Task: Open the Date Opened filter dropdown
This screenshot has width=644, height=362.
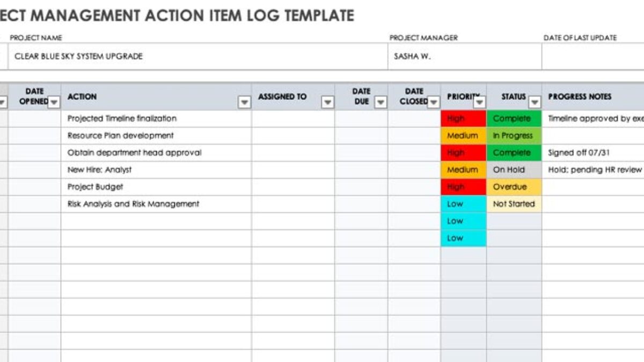Action: point(54,102)
